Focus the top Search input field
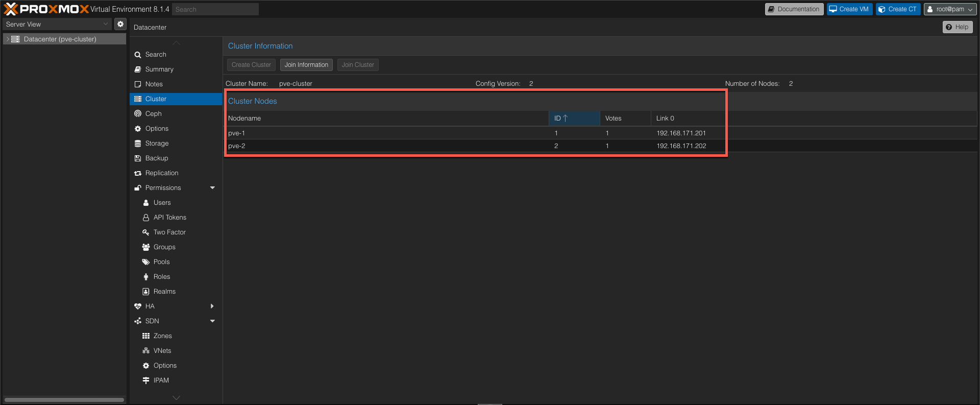Image resolution: width=980 pixels, height=405 pixels. coord(215,9)
